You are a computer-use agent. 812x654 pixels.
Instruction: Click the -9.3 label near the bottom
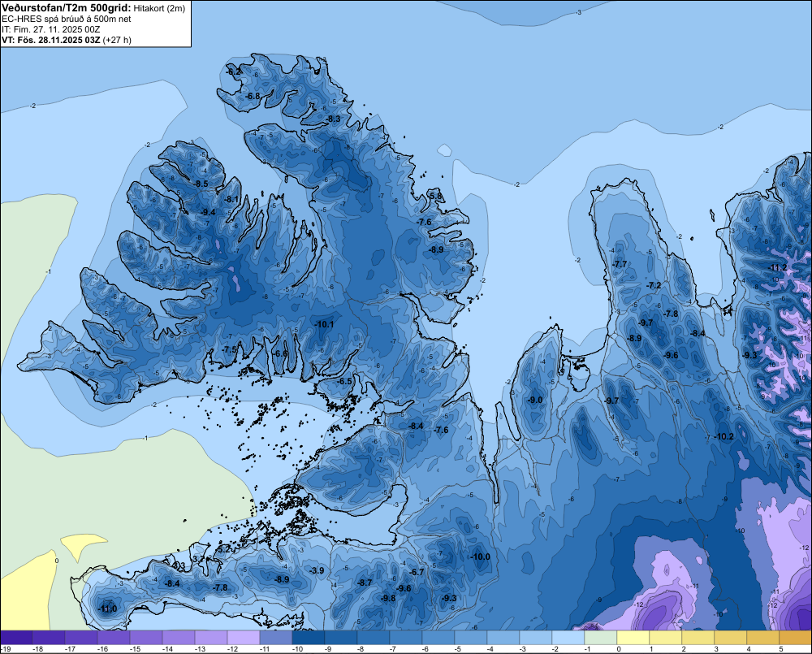(x=450, y=598)
